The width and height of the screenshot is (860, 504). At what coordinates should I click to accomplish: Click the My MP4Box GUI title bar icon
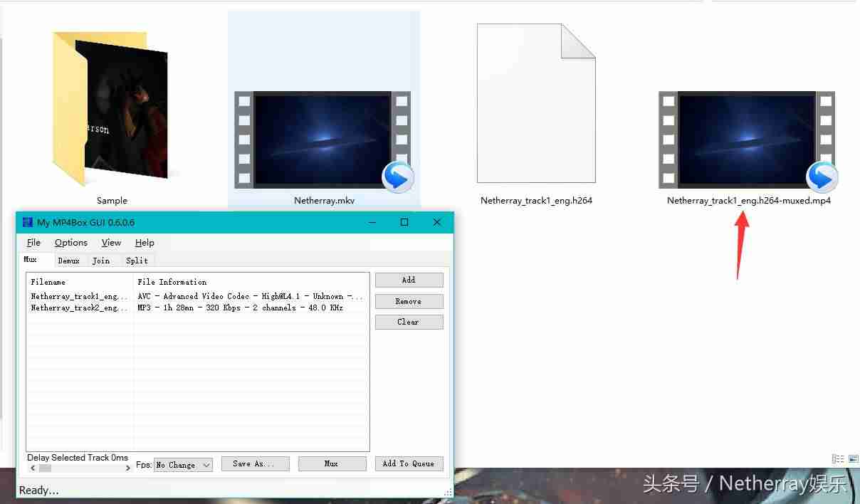coord(28,222)
